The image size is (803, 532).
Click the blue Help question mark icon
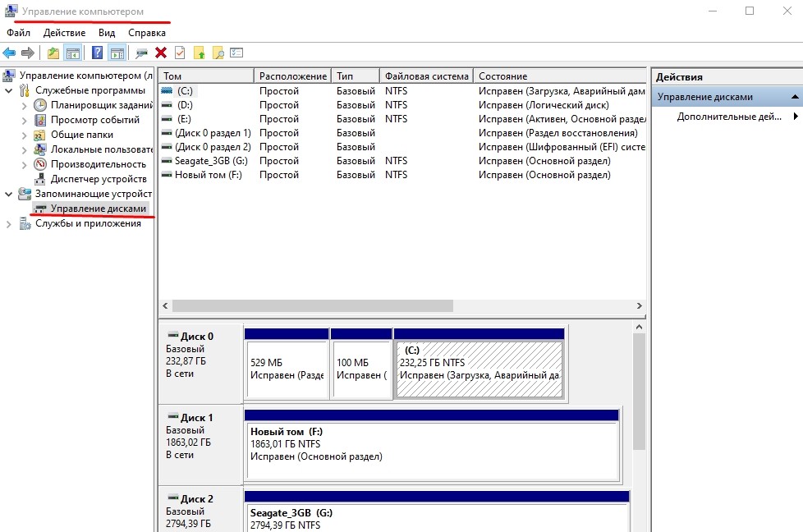(x=97, y=53)
